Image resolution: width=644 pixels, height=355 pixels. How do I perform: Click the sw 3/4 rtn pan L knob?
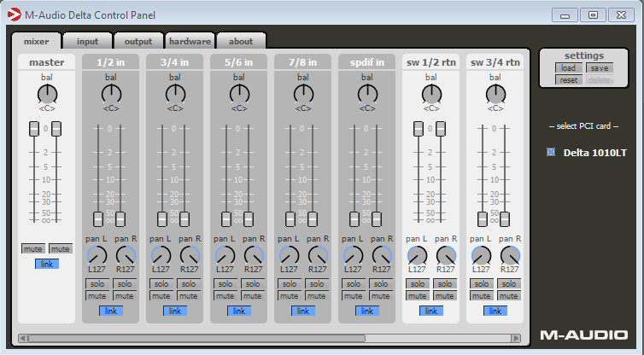click(482, 255)
